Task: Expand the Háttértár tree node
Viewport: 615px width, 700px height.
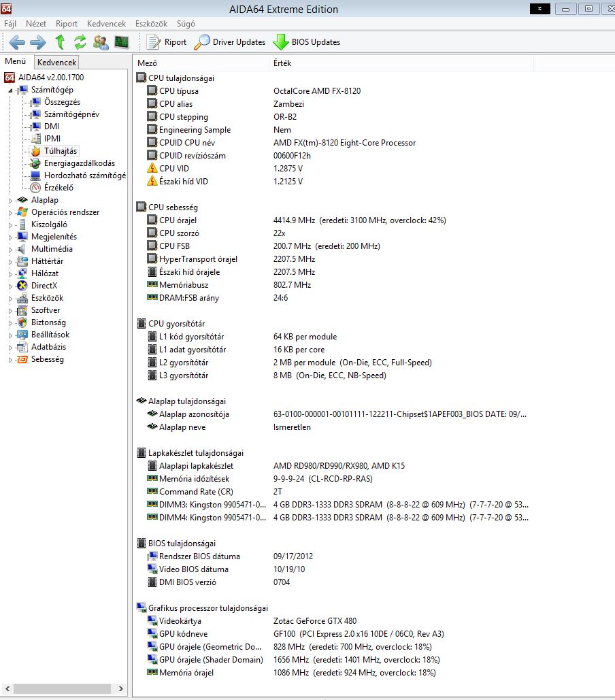Action: coord(11,262)
